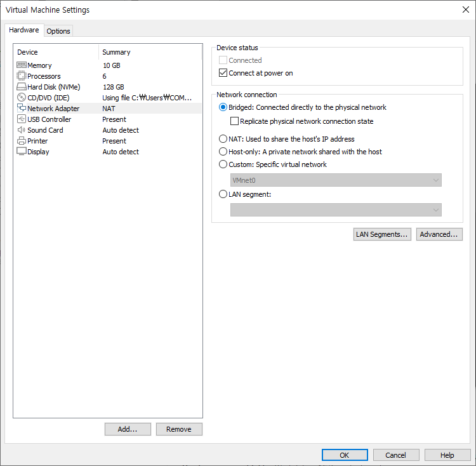Cancel the settings dialog
The image size is (476, 466).
[396, 455]
